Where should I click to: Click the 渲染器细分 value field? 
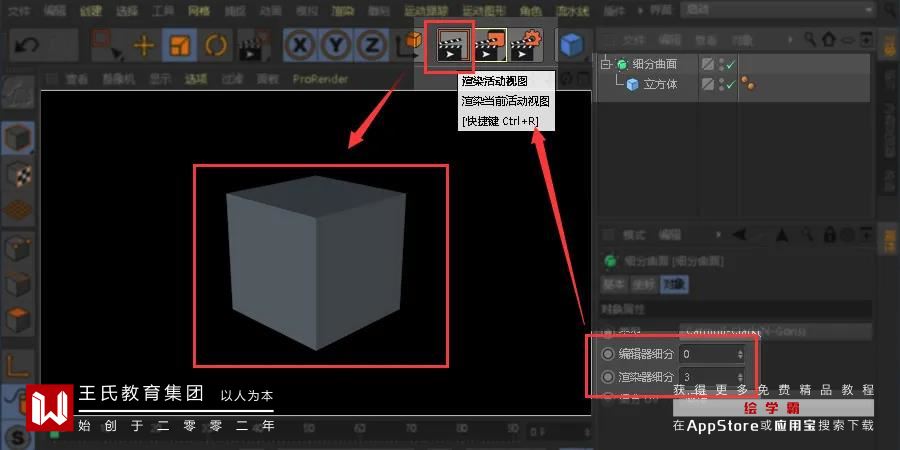[x=712, y=377]
